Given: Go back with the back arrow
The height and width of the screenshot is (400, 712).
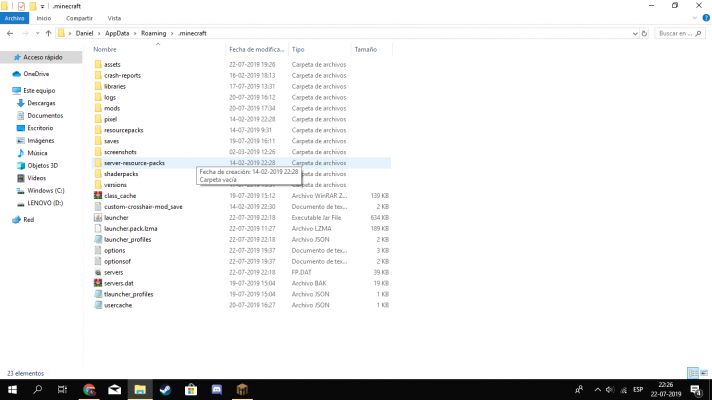Looking at the screenshot, I should (10, 33).
